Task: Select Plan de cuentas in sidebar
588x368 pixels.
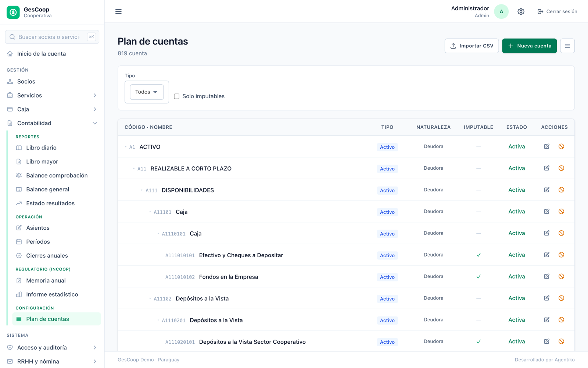Action: click(57, 319)
